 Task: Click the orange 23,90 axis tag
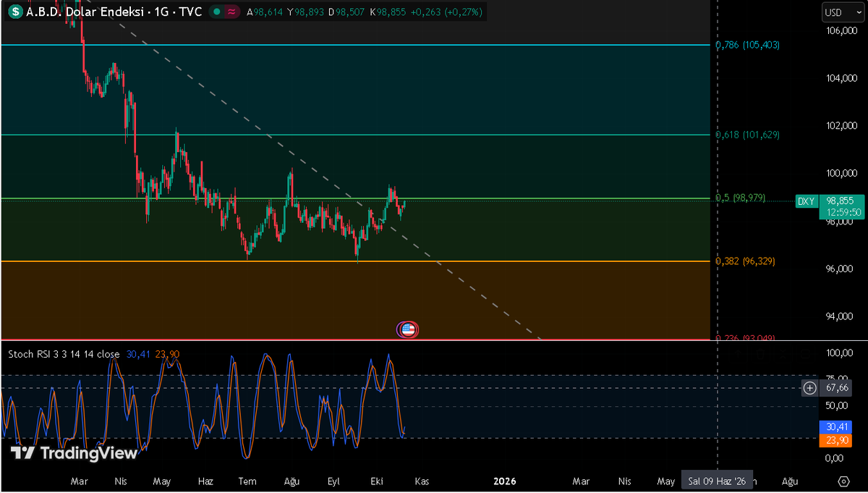click(x=835, y=440)
